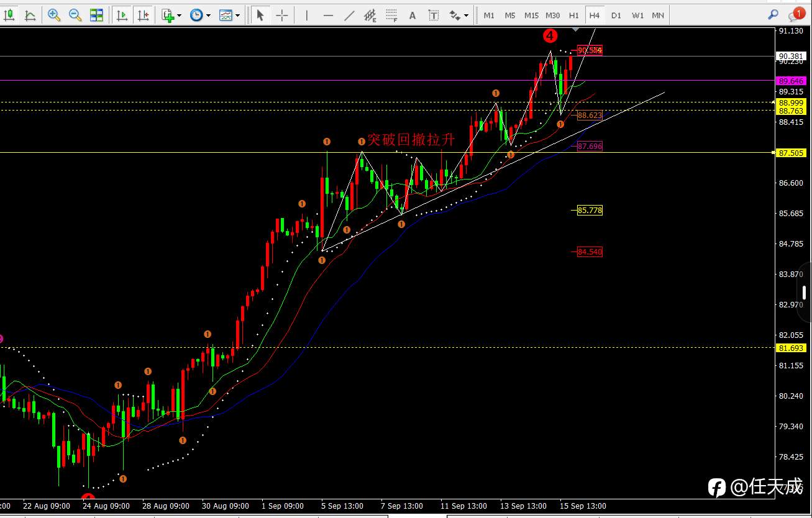Screen dimensions: 812x518
Task: Select the text label tool
Action: (434, 16)
